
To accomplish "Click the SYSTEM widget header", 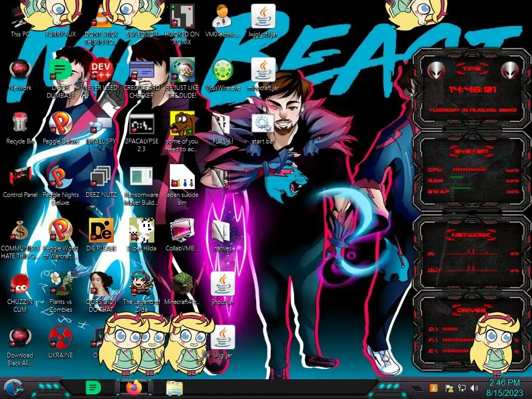I will pyautogui.click(x=472, y=151).
